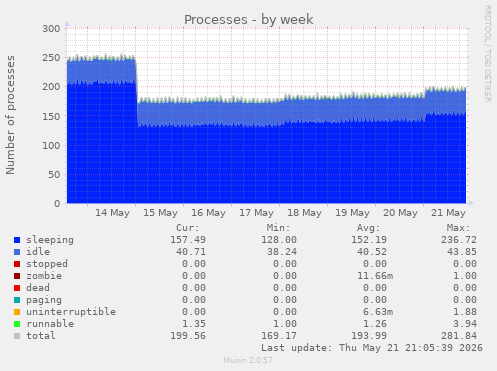Viewport: 497px width, 371px height.
Task: Click the runnable legend color swatch
Action: pyautogui.click(x=17, y=324)
